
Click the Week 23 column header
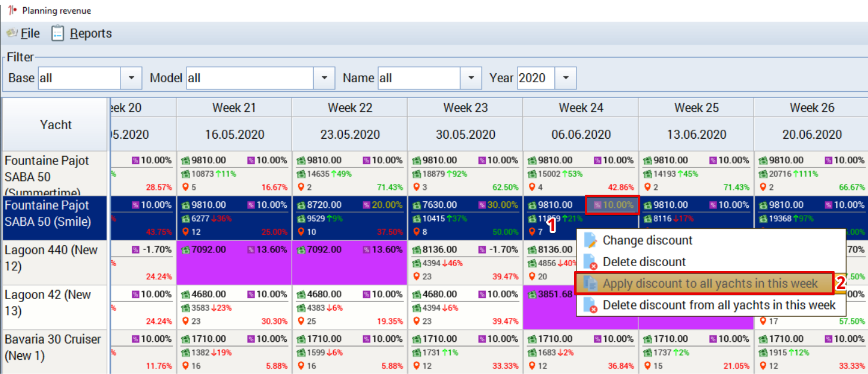coord(466,108)
